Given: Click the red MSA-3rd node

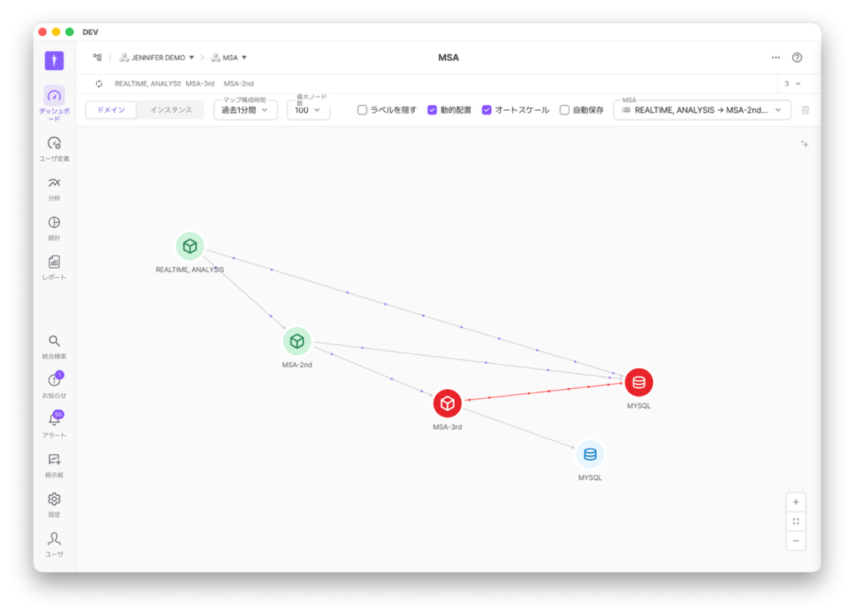Looking at the screenshot, I should coord(448,403).
